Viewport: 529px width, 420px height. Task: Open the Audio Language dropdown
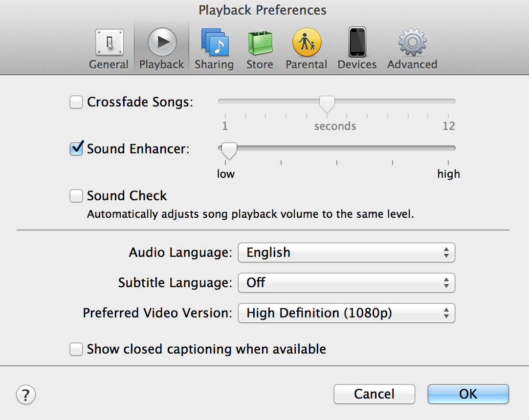point(347,252)
